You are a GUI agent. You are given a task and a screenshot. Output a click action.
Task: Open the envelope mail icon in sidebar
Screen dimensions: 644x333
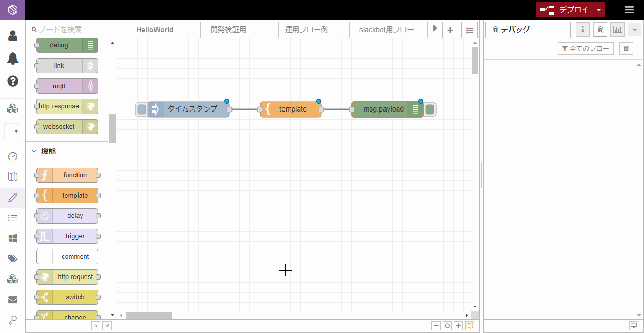point(13,300)
